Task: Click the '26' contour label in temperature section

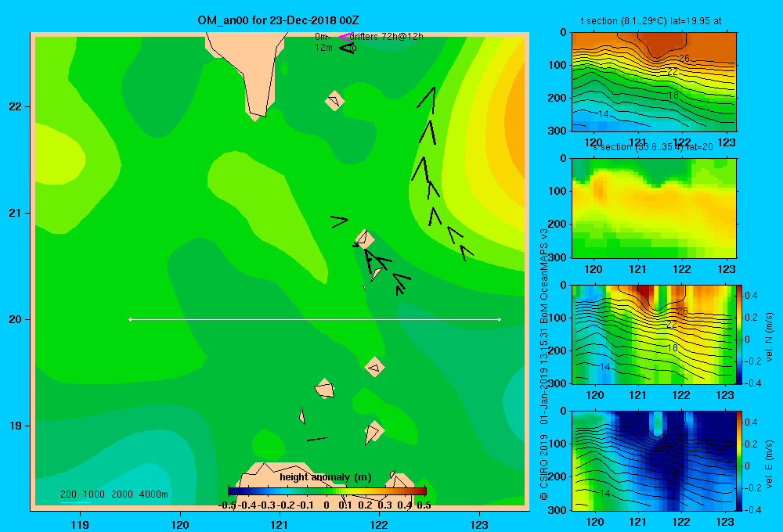Action: [x=684, y=59]
